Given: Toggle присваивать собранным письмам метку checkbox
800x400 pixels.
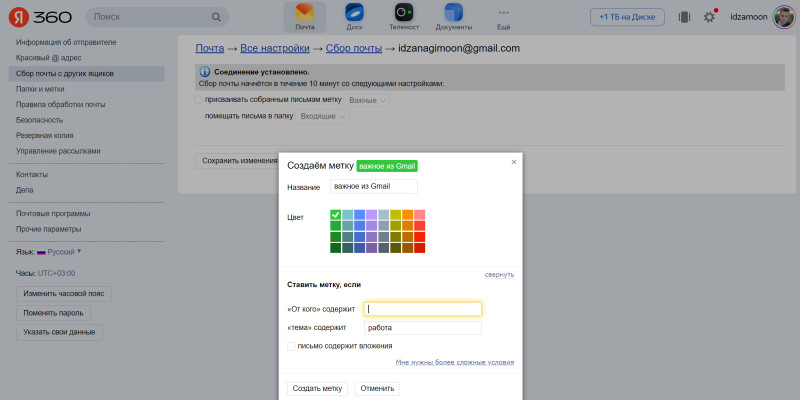Looking at the screenshot, I should pyautogui.click(x=198, y=100).
